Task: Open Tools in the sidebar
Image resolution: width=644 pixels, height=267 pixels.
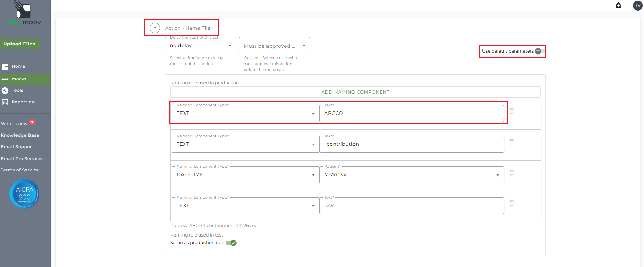Action: [17, 90]
